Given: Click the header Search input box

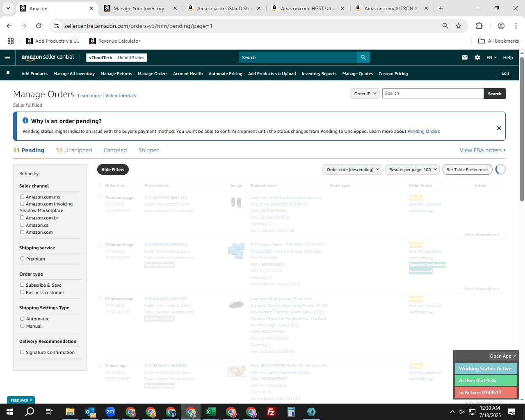Looking at the screenshot, I should click(298, 57).
